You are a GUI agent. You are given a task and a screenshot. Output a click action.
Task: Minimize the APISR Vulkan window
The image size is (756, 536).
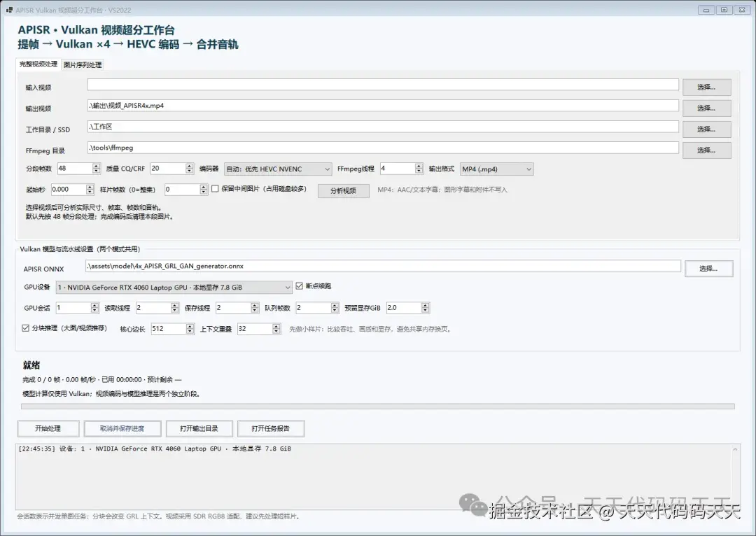(706, 10)
